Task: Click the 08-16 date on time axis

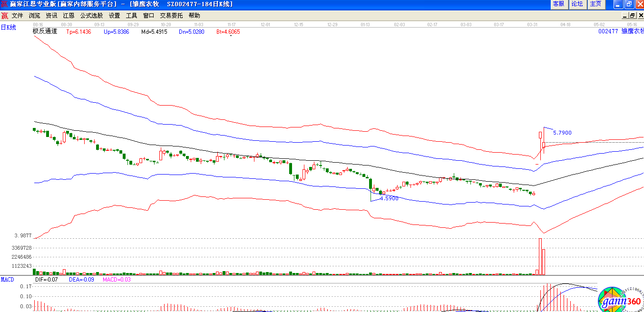Action: click(x=38, y=24)
